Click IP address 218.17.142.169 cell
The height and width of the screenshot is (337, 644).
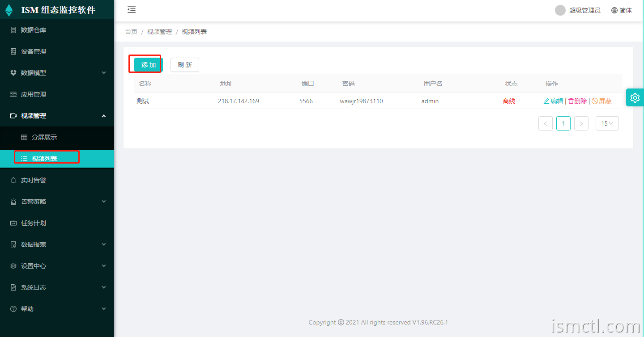[239, 101]
